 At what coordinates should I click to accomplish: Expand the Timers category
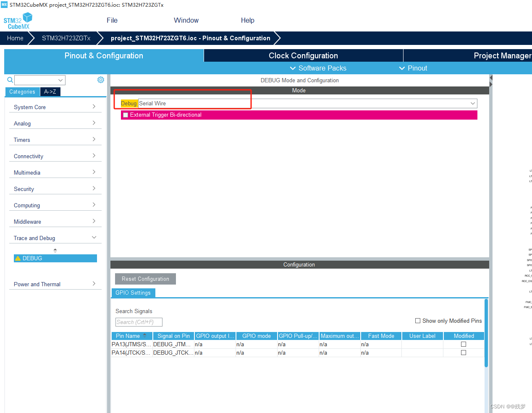55,140
